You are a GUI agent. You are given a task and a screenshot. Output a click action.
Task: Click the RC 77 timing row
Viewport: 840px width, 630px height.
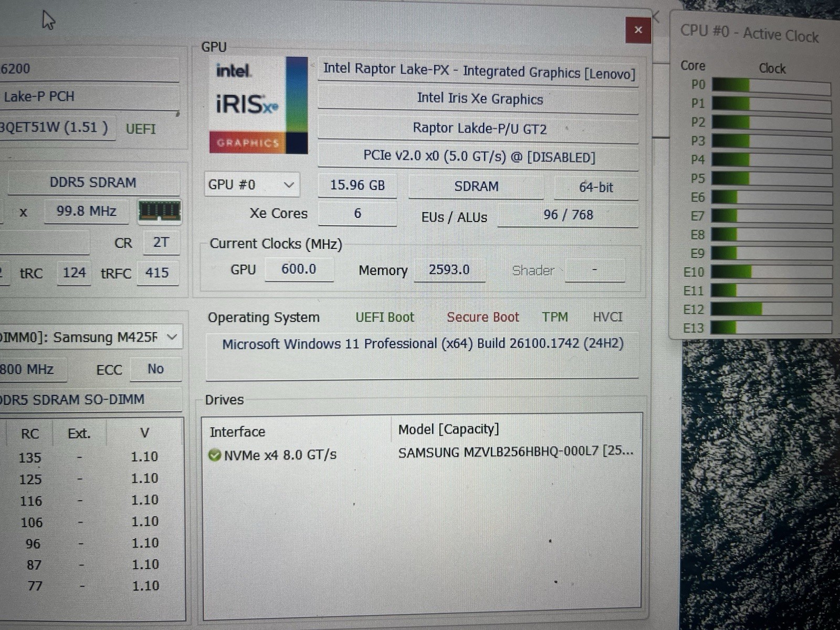point(92,586)
